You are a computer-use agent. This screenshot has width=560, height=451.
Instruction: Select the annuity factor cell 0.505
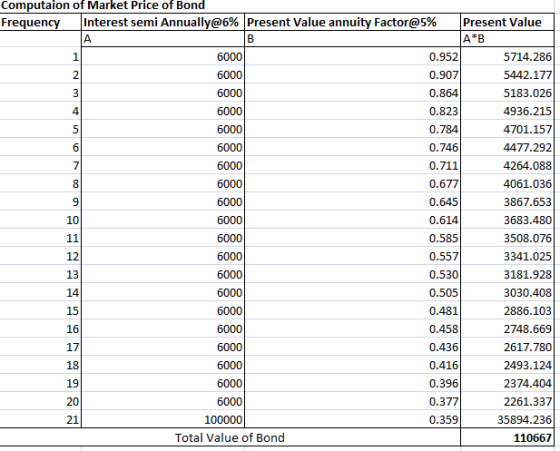tap(352, 293)
